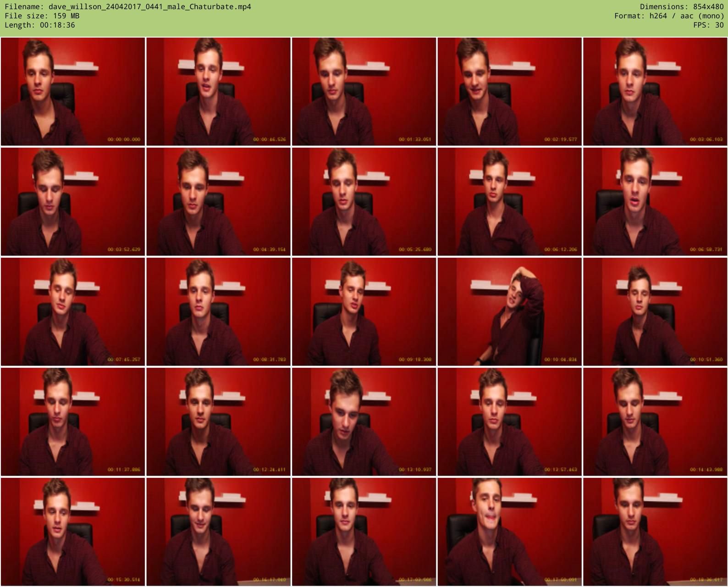The height and width of the screenshot is (587, 728).
Task: Select the frame at 00:00:46.526
Action: (218, 92)
